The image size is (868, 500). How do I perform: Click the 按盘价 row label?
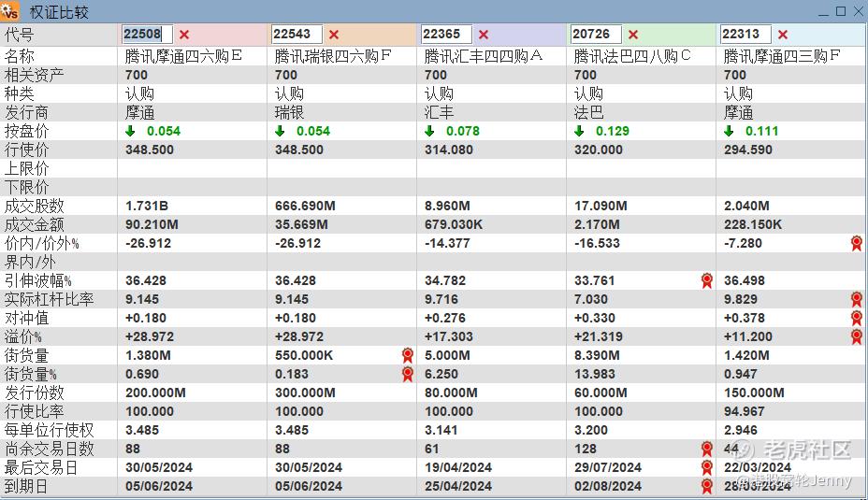pyautogui.click(x=26, y=131)
